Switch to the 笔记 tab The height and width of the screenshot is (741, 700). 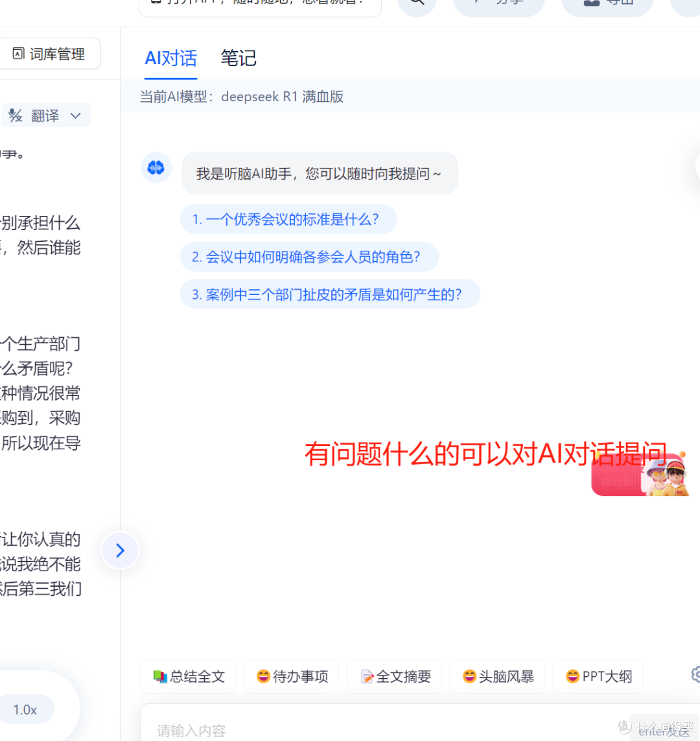point(239,58)
